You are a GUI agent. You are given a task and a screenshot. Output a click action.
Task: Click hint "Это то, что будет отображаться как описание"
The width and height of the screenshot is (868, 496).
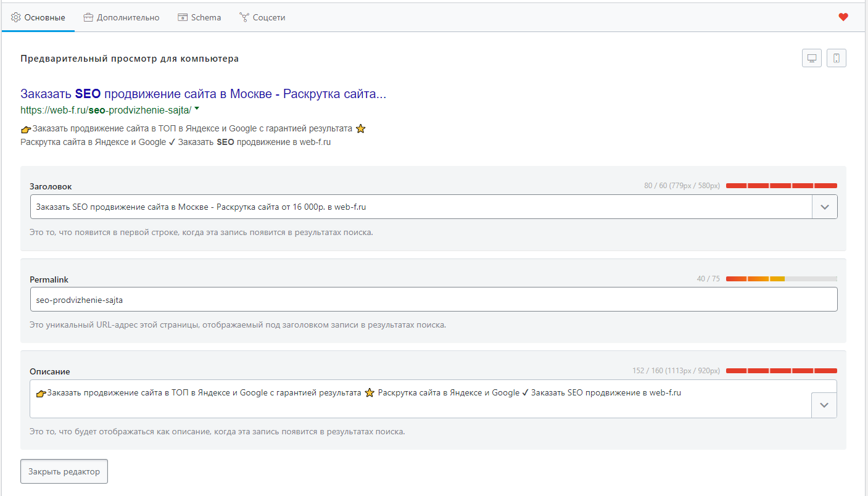point(218,431)
